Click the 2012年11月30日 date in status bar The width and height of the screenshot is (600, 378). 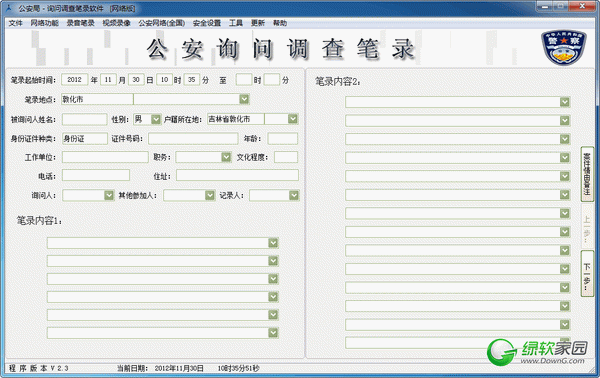coord(179,368)
